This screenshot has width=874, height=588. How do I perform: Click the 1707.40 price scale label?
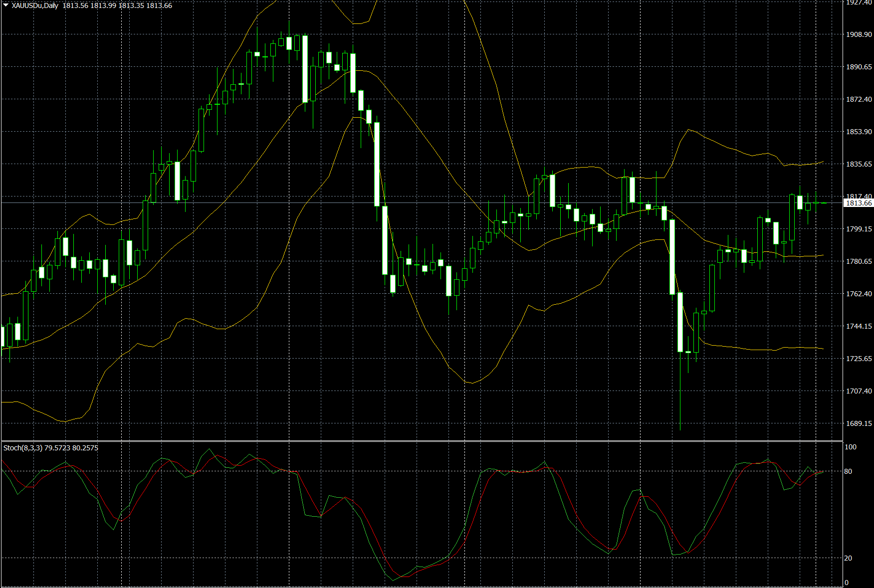click(x=859, y=391)
